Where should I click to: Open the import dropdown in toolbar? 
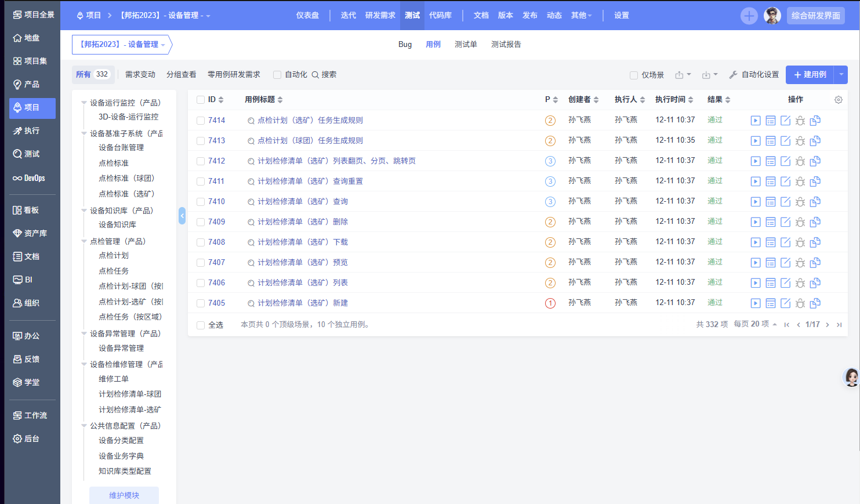click(710, 75)
